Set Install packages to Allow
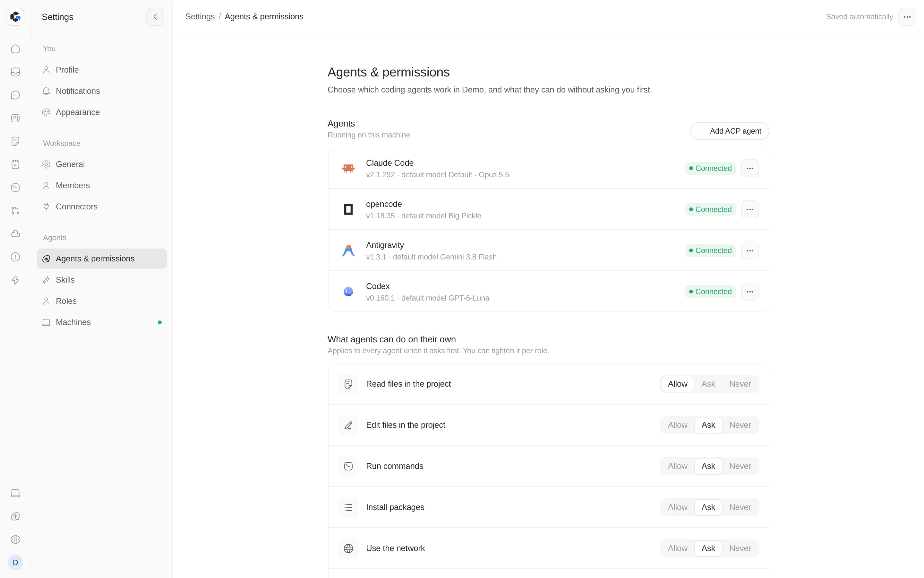This screenshot has height=578, width=924. pyautogui.click(x=677, y=507)
